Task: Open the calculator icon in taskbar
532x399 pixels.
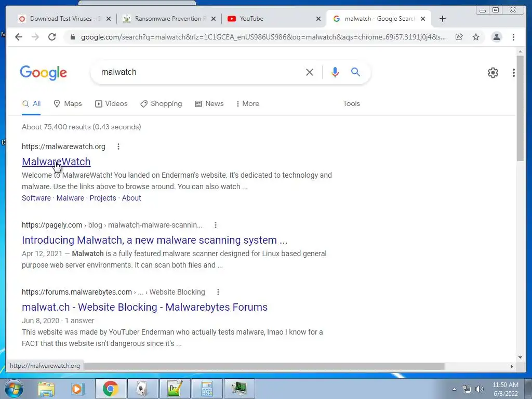Action: pos(207,389)
